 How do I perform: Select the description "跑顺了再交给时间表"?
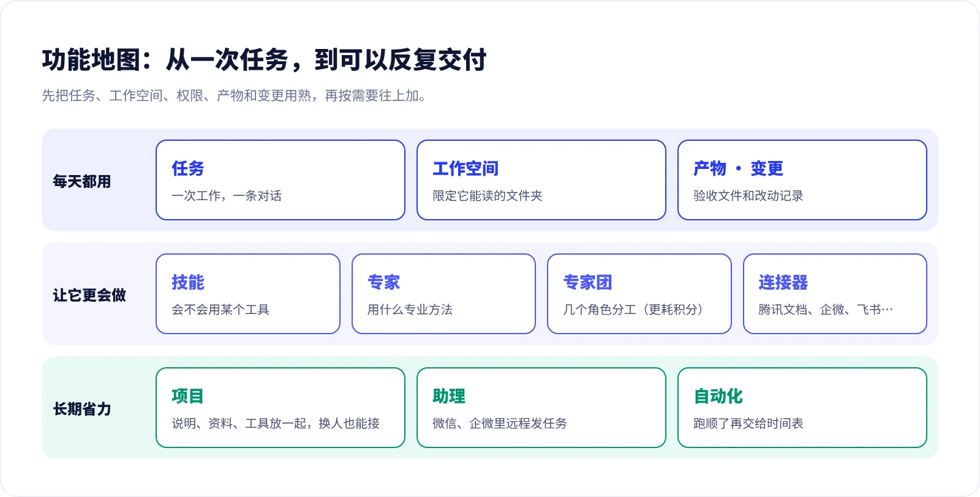pyautogui.click(x=748, y=424)
